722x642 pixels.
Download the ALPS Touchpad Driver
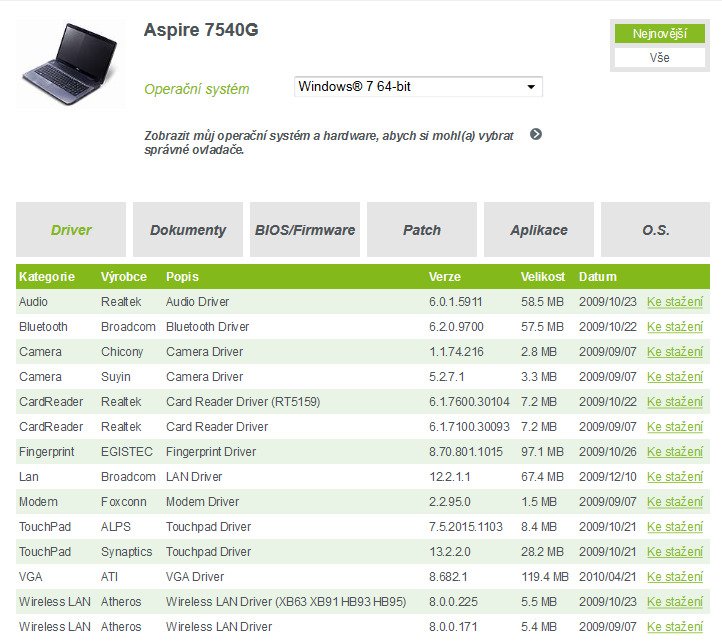pos(675,527)
